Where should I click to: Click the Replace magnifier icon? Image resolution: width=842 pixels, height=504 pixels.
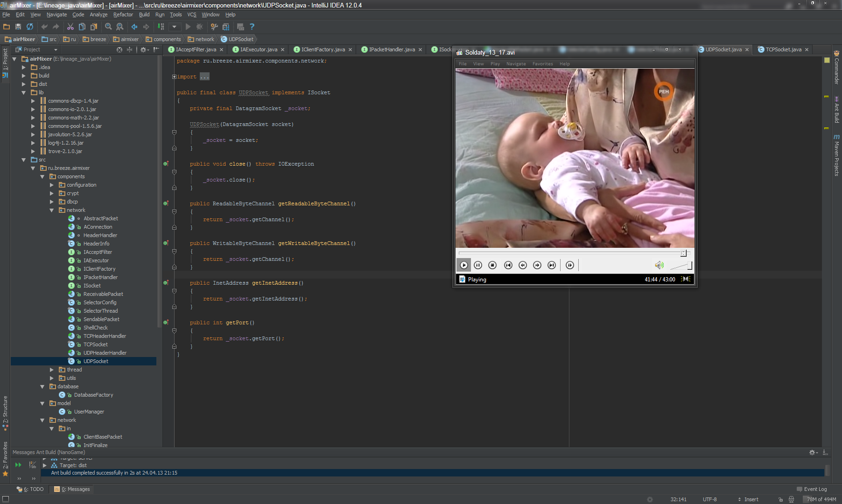[120, 27]
